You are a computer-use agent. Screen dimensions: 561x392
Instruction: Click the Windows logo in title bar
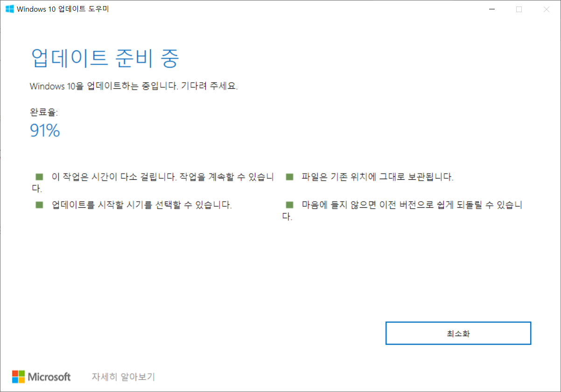pyautogui.click(x=9, y=9)
